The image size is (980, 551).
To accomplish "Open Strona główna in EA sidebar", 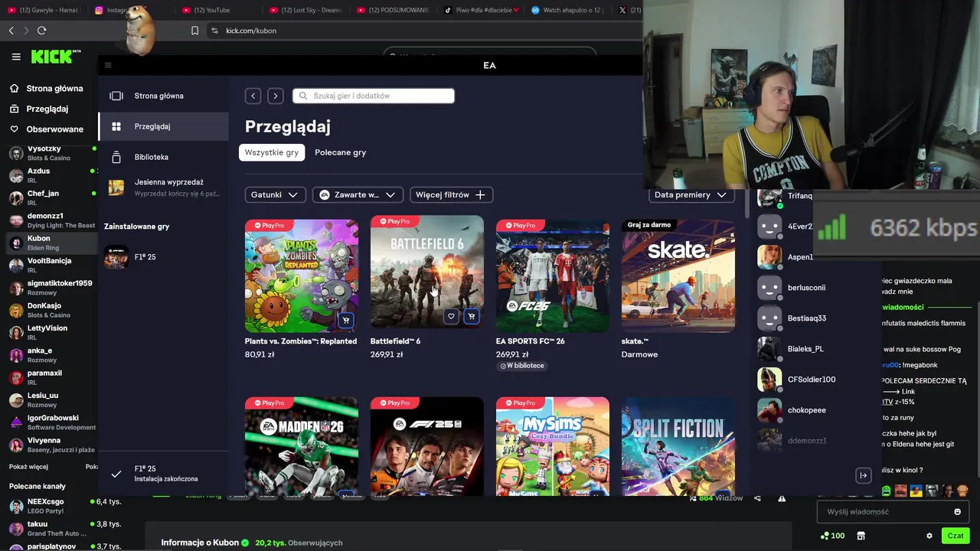I will tap(163, 96).
